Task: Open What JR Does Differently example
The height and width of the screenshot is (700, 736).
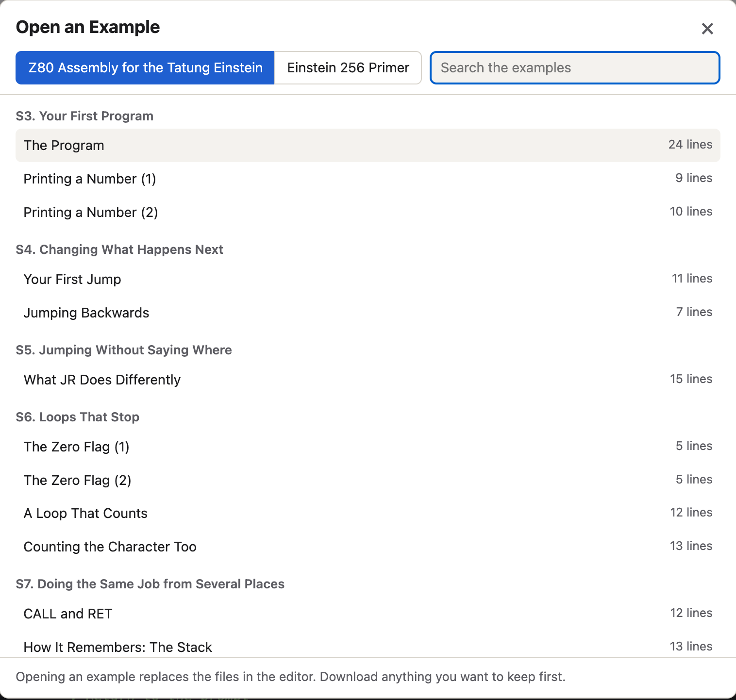Action: tap(368, 380)
